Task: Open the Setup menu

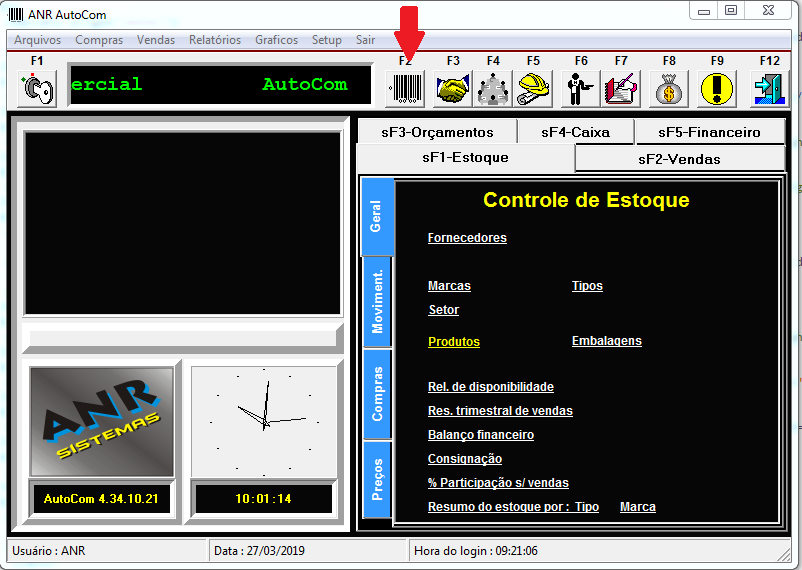Action: pyautogui.click(x=327, y=40)
